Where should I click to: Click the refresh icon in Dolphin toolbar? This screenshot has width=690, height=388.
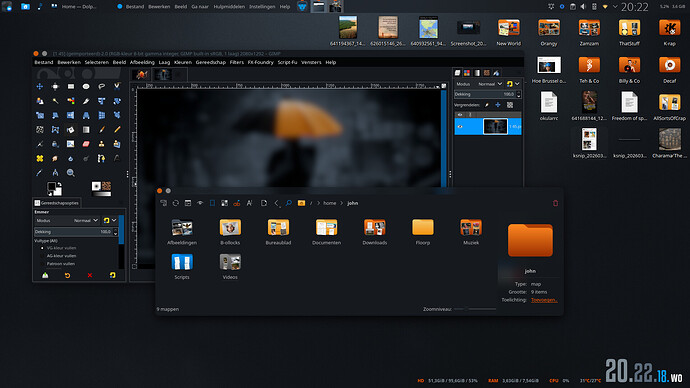(x=176, y=203)
